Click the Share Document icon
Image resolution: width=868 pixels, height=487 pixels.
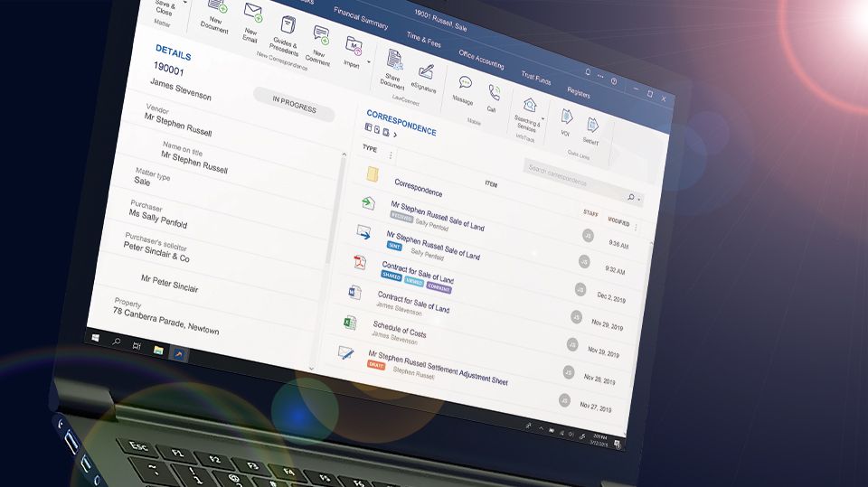click(x=394, y=60)
